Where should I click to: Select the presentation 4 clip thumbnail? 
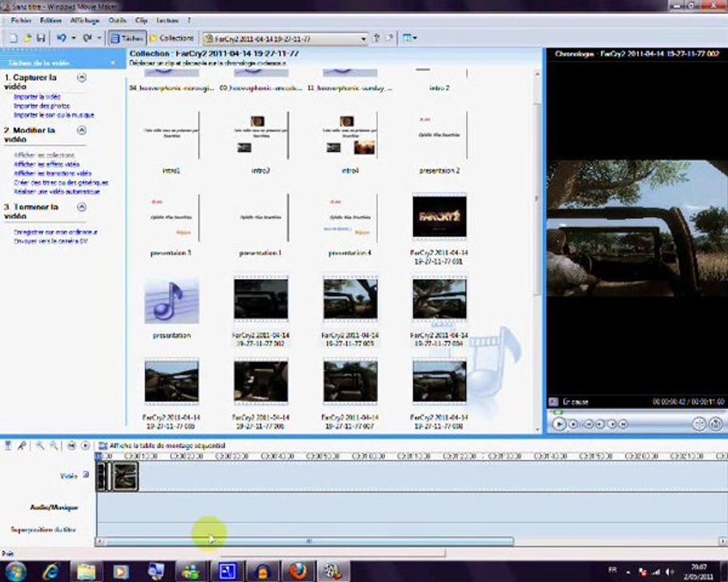[x=350, y=217]
